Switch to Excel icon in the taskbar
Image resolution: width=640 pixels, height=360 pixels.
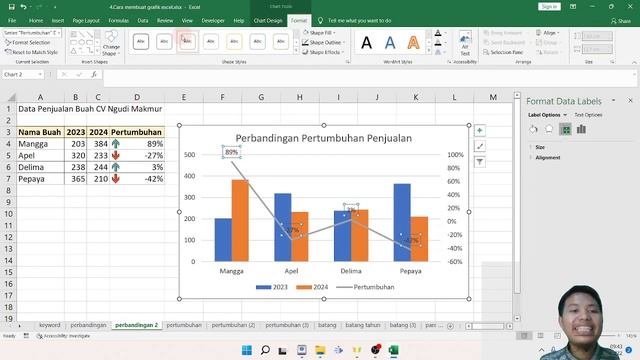coord(393,350)
